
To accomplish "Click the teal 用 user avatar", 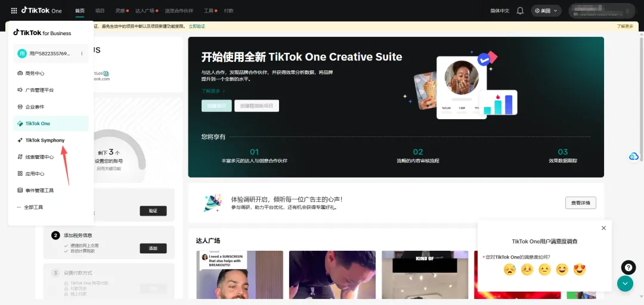I will click(22, 54).
